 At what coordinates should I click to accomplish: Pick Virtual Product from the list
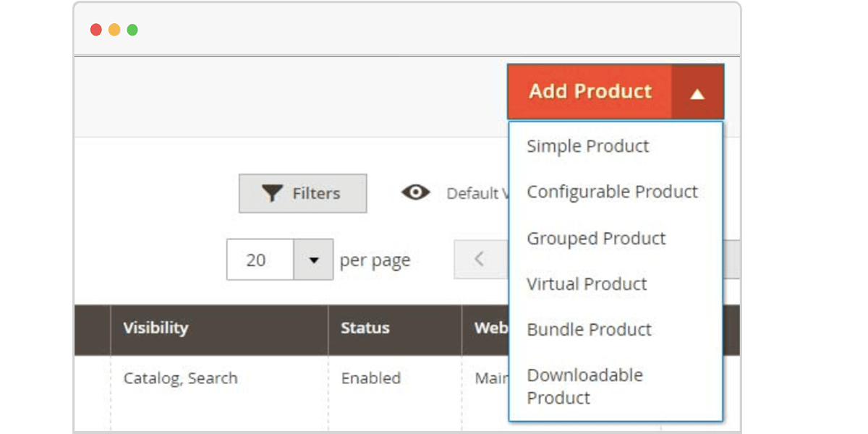pos(587,284)
